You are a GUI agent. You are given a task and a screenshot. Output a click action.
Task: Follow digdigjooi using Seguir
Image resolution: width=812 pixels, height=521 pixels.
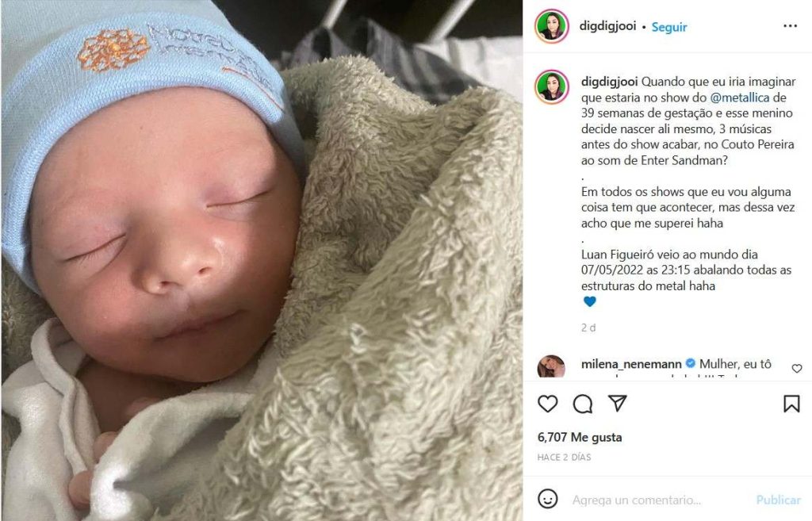click(x=669, y=27)
